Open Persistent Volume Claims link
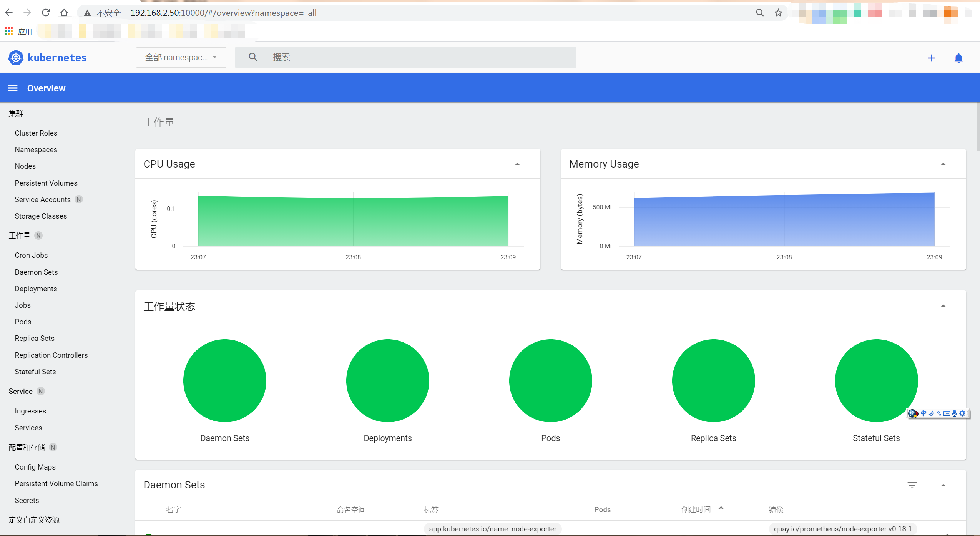Image resolution: width=980 pixels, height=536 pixels. point(56,483)
